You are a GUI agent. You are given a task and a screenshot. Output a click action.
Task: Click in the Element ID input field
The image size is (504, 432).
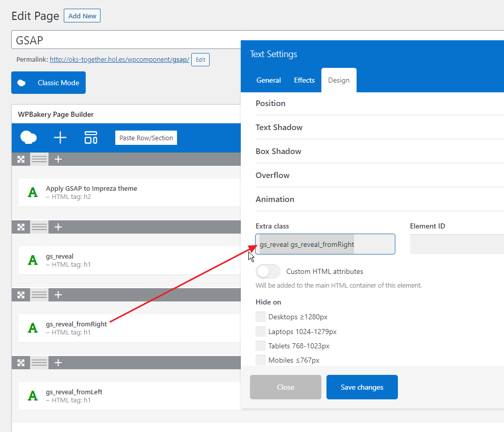pyautogui.click(x=457, y=244)
